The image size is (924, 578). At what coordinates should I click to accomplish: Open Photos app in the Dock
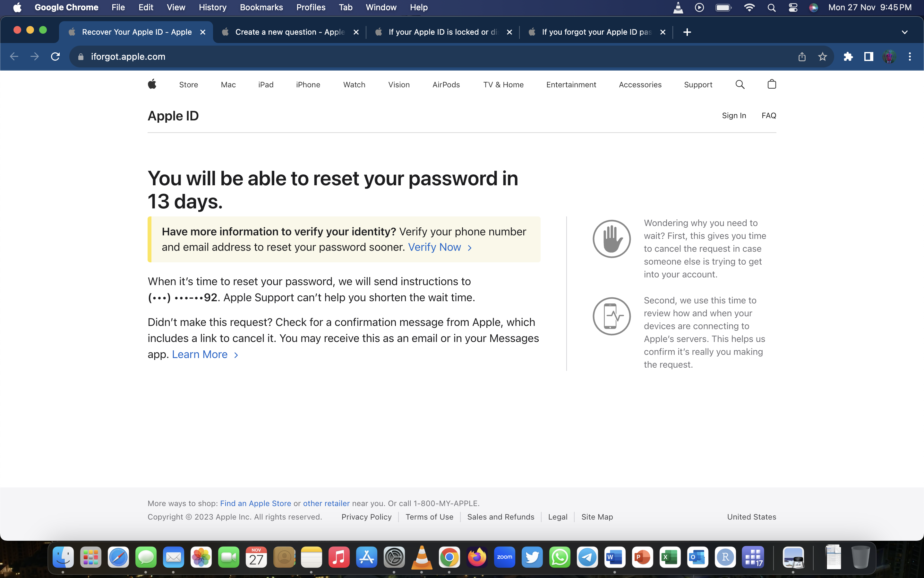pyautogui.click(x=201, y=557)
